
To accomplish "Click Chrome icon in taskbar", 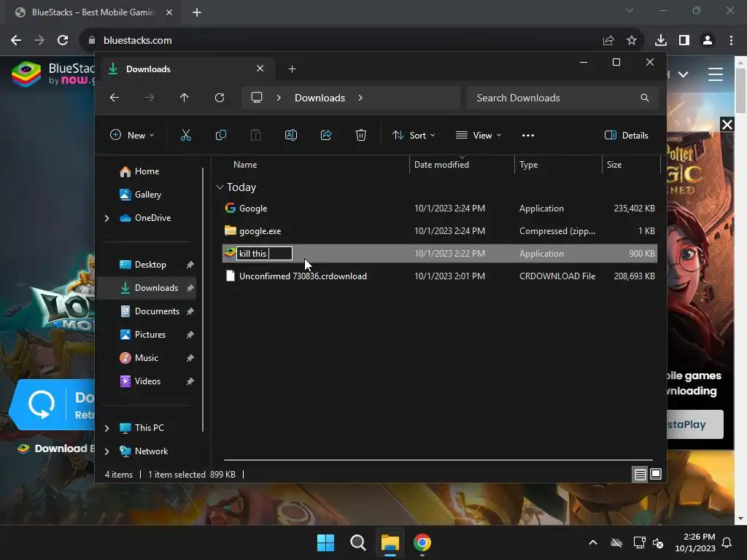I will click(422, 542).
